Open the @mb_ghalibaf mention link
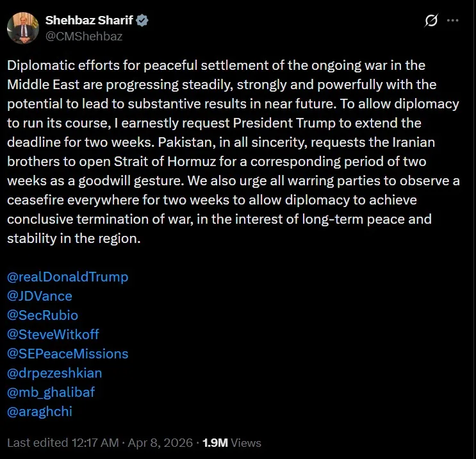Viewport: 476px width, 459px height. 51,392
